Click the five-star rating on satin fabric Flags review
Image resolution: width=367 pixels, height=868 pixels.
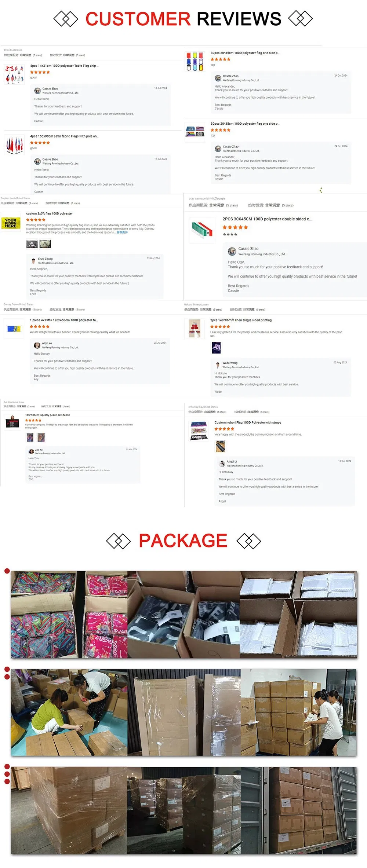point(40,143)
